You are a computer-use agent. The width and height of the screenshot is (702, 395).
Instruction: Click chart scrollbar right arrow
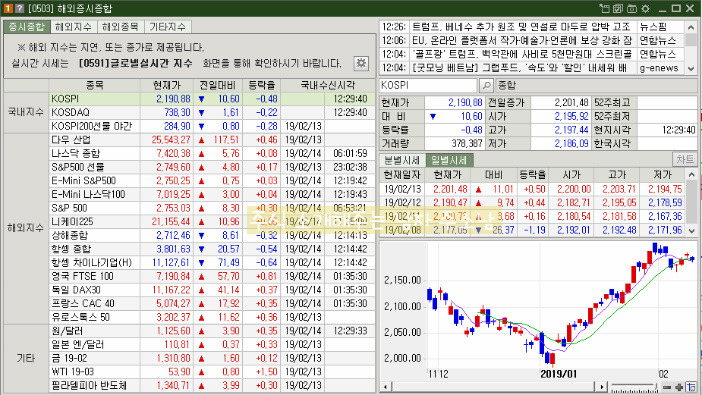[x=602, y=387]
